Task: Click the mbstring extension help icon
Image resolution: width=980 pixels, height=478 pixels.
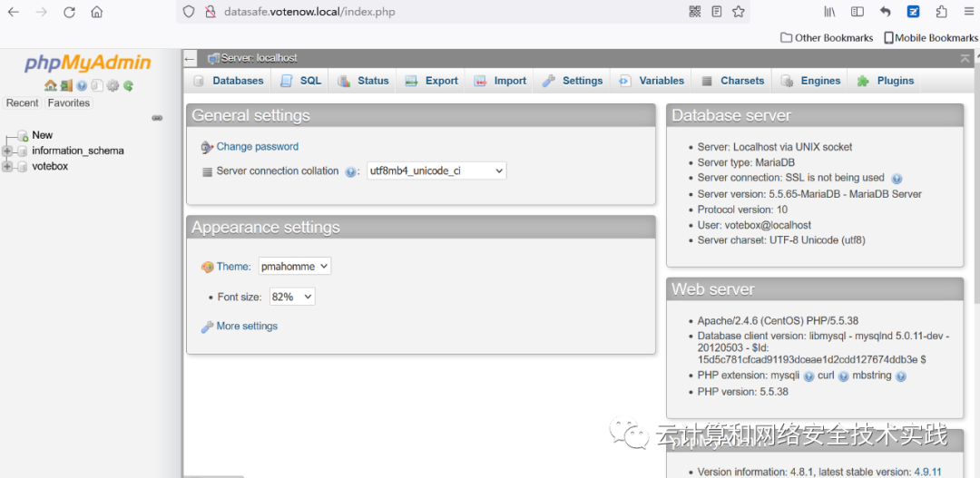Action: click(x=901, y=376)
